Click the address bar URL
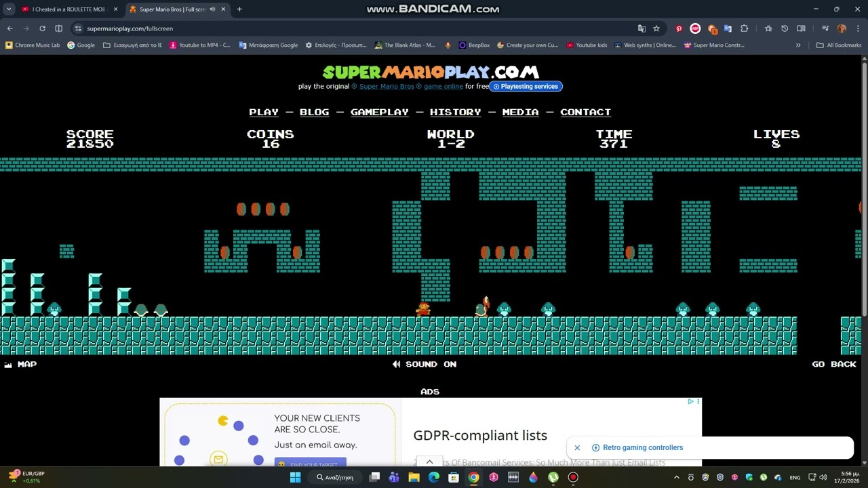868x488 pixels. click(130, 28)
